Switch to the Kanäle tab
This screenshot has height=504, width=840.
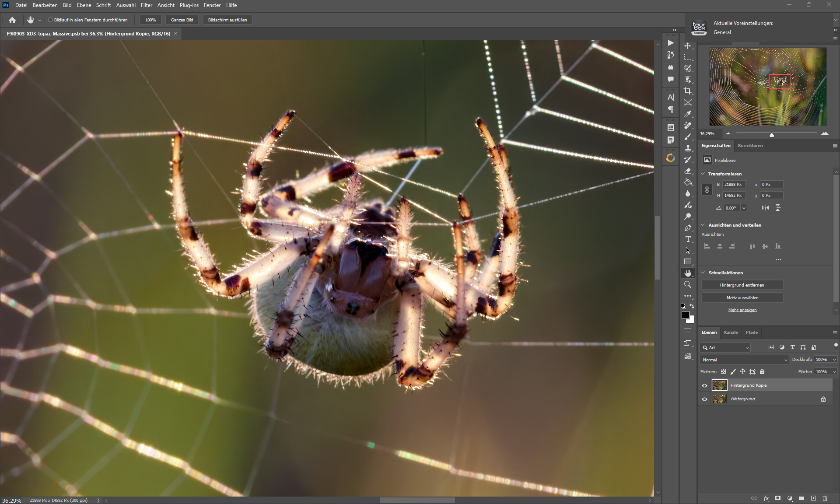click(x=731, y=332)
